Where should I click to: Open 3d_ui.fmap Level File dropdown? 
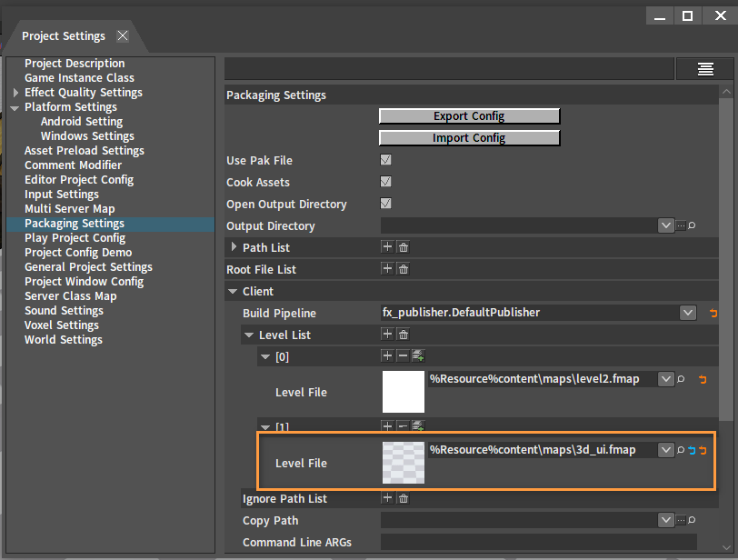click(x=665, y=450)
